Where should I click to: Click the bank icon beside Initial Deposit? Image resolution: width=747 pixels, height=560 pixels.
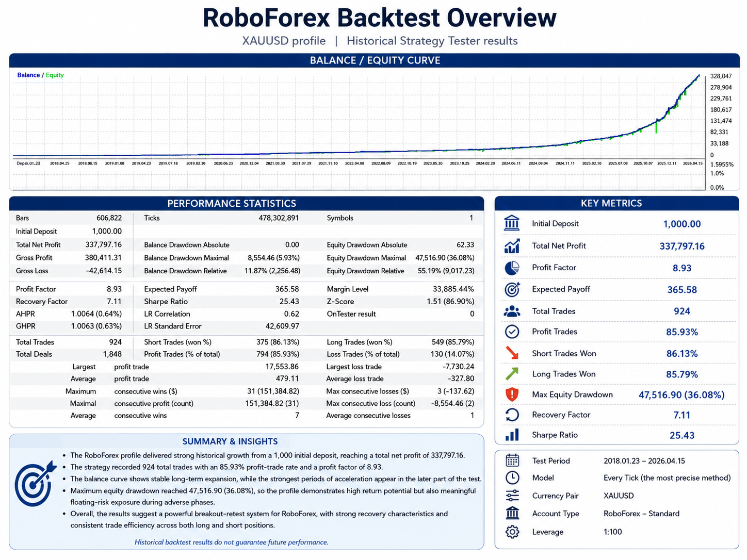[512, 223]
